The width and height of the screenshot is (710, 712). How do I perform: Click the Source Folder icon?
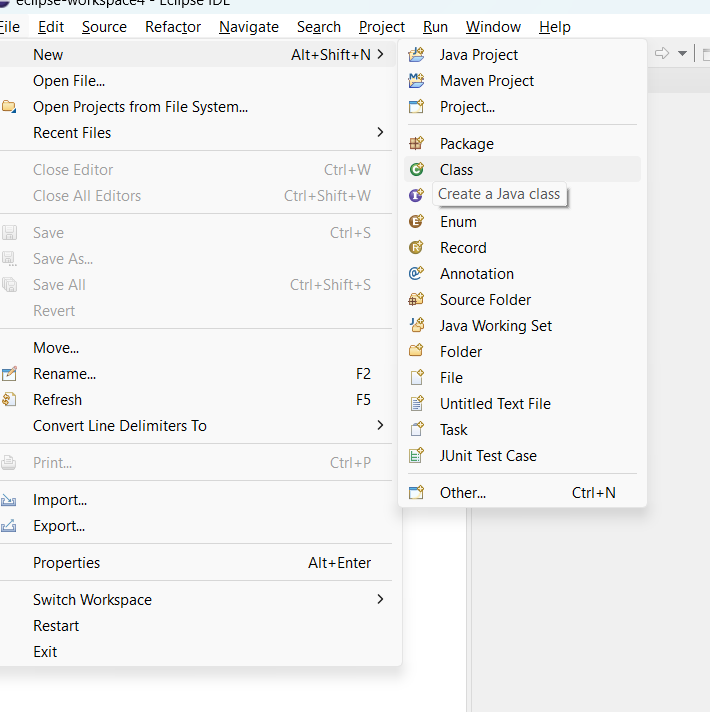[416, 299]
